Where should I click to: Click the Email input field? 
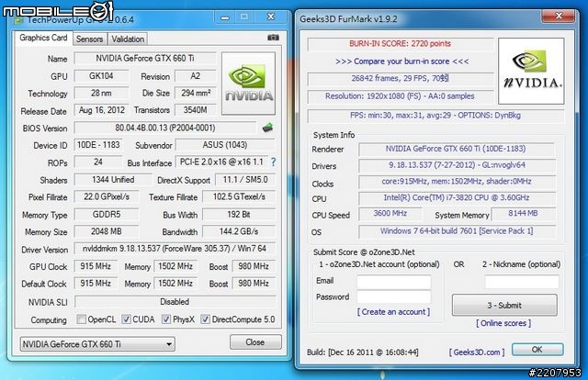(394, 282)
